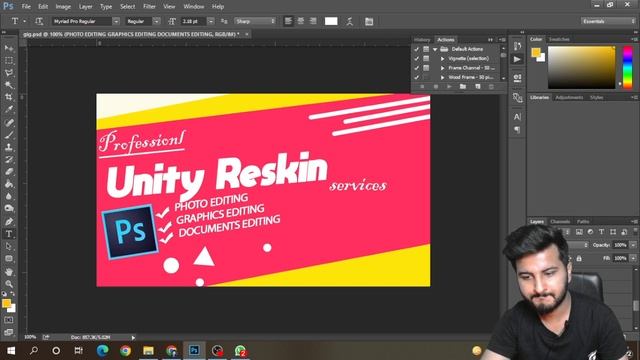The width and height of the screenshot is (640, 360).
Task: Toggle Wood Frame action checkmark
Action: point(417,77)
